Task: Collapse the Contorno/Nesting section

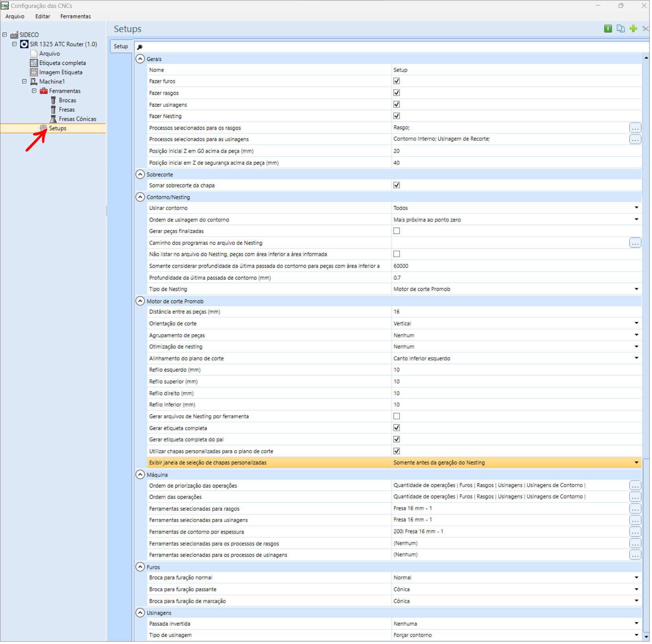Action: 141,198
